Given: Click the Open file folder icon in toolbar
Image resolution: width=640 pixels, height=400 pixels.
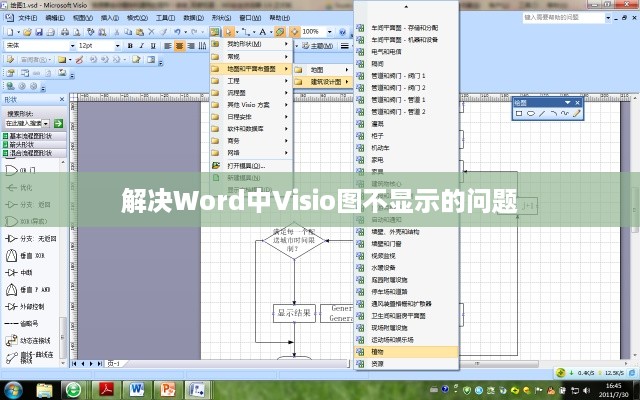Looking at the screenshot, I should 27,32.
